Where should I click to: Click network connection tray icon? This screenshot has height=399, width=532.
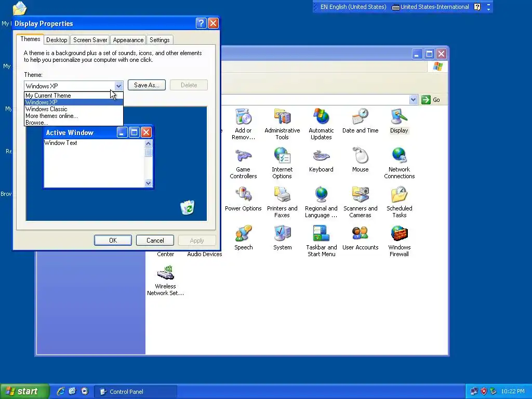(474, 391)
